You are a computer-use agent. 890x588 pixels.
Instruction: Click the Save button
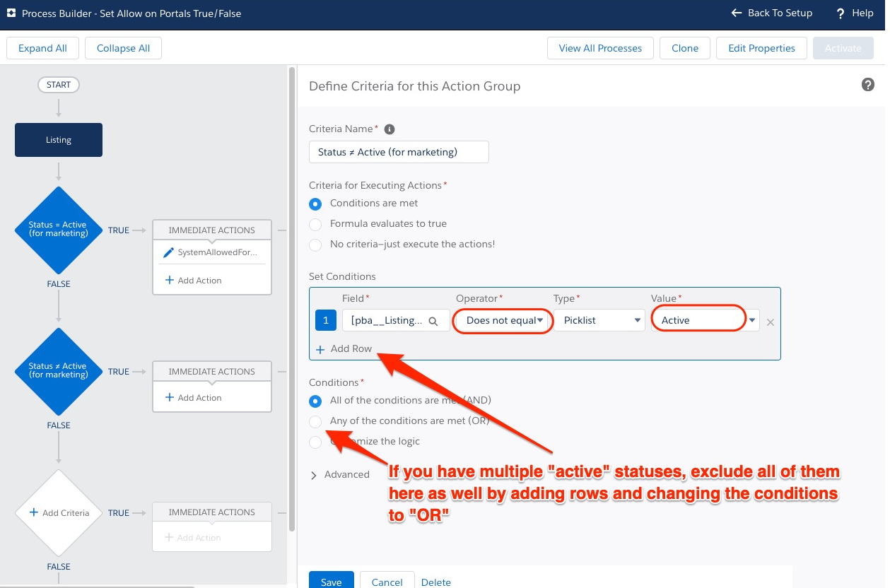331,581
